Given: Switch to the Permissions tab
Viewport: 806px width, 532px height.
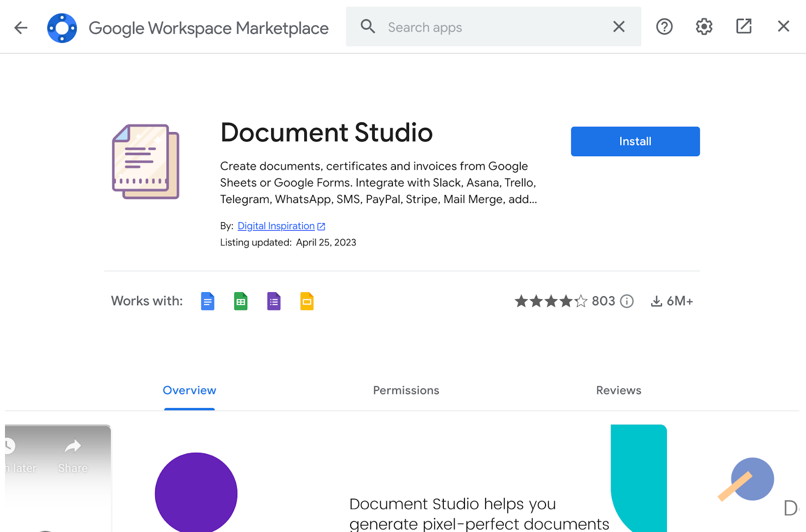Looking at the screenshot, I should 406,390.
